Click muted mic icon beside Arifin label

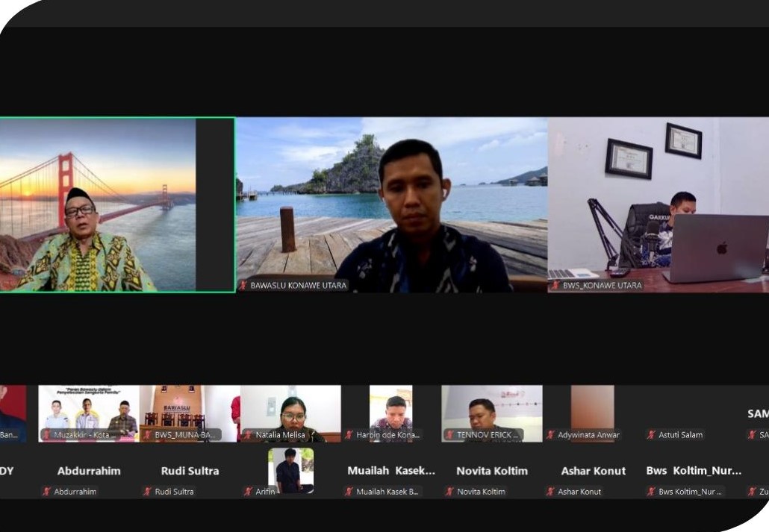point(248,492)
